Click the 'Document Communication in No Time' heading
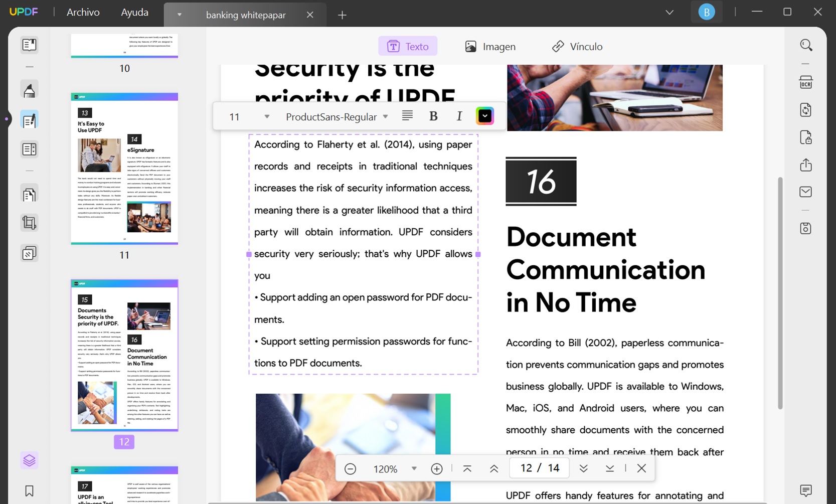836x504 pixels. pyautogui.click(x=606, y=270)
